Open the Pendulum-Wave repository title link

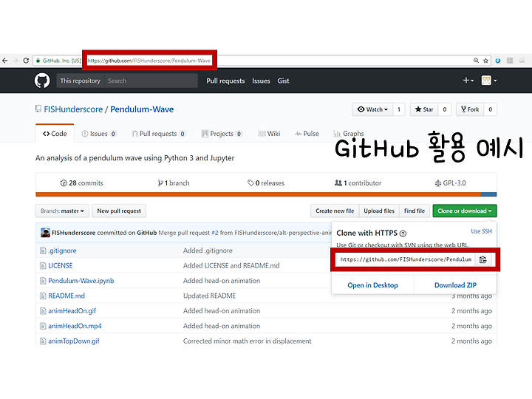142,109
